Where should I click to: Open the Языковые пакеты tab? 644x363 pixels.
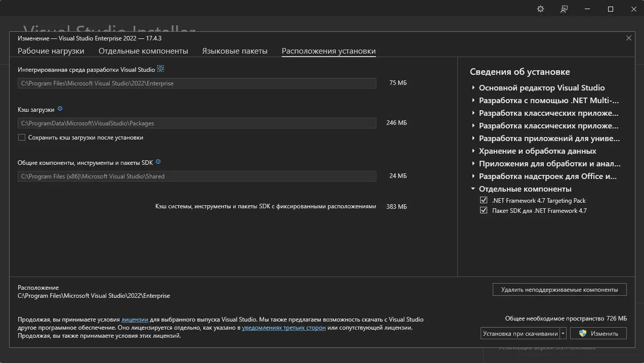pos(235,51)
